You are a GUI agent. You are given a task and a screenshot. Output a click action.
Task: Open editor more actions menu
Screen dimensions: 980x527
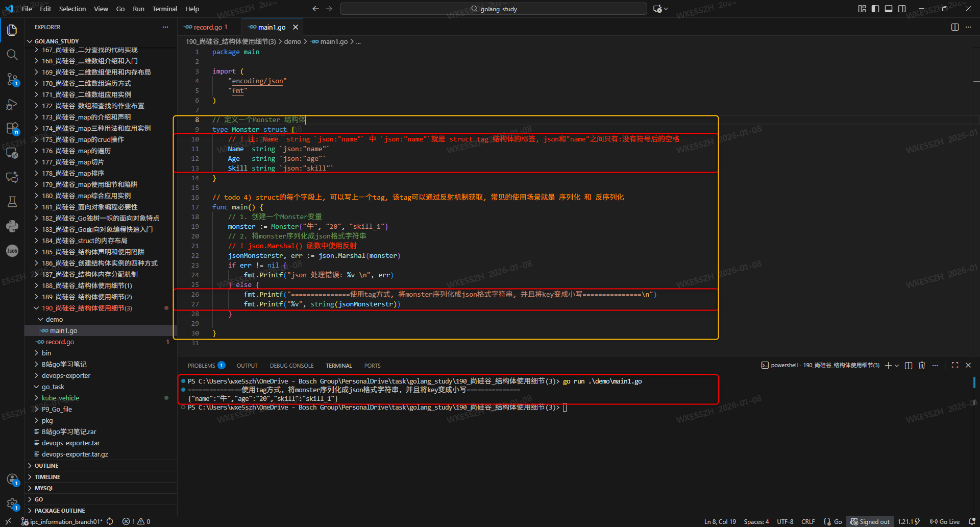pyautogui.click(x=968, y=27)
